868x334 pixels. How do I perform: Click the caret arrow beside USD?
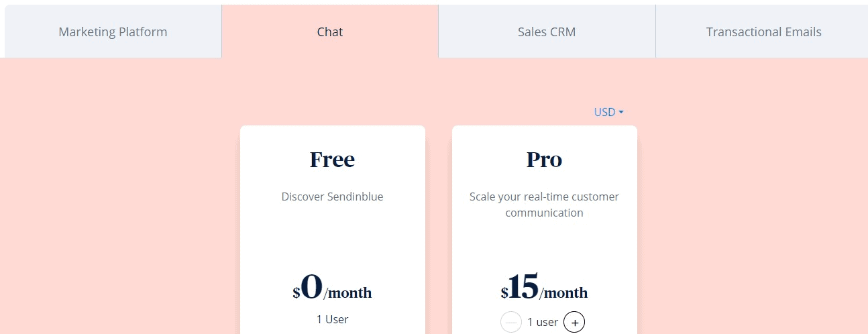click(x=621, y=112)
